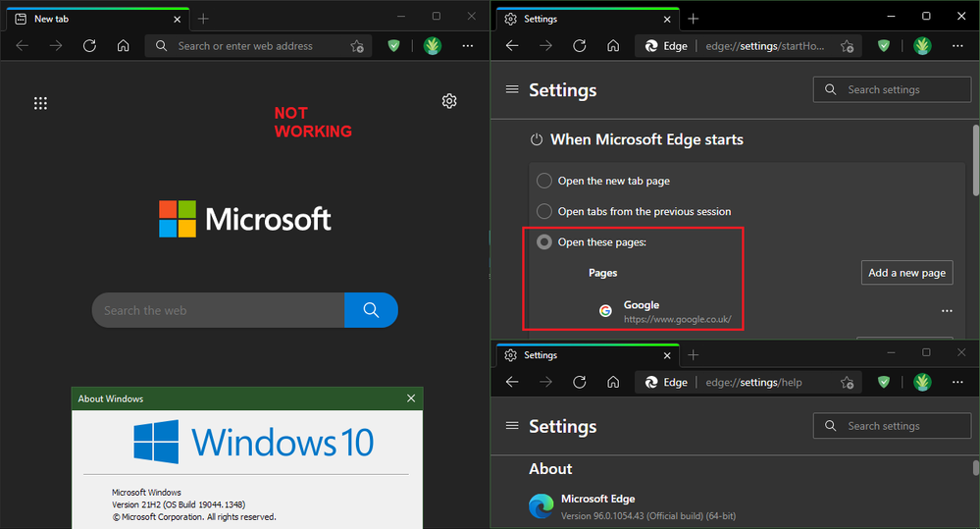Open more actions for Google page entry
980x529 pixels.
(x=947, y=311)
